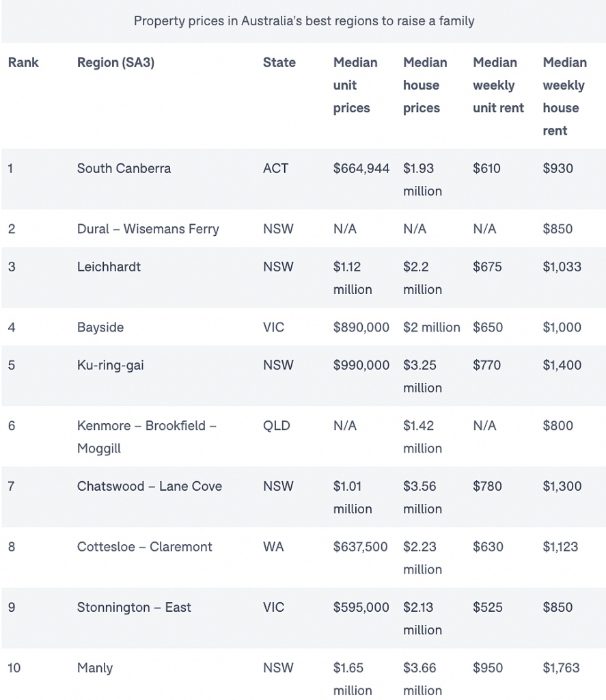Click the Median weekly house rent header

(x=564, y=96)
